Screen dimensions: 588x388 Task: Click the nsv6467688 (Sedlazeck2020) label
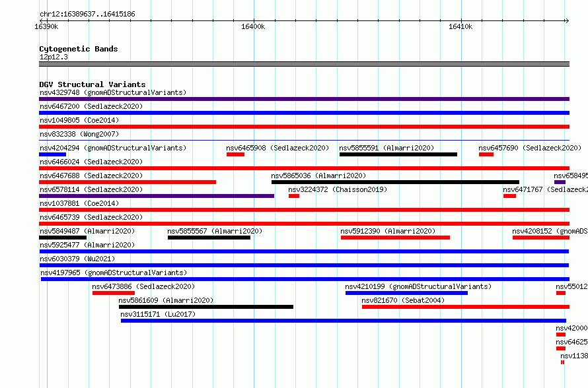[91, 176]
